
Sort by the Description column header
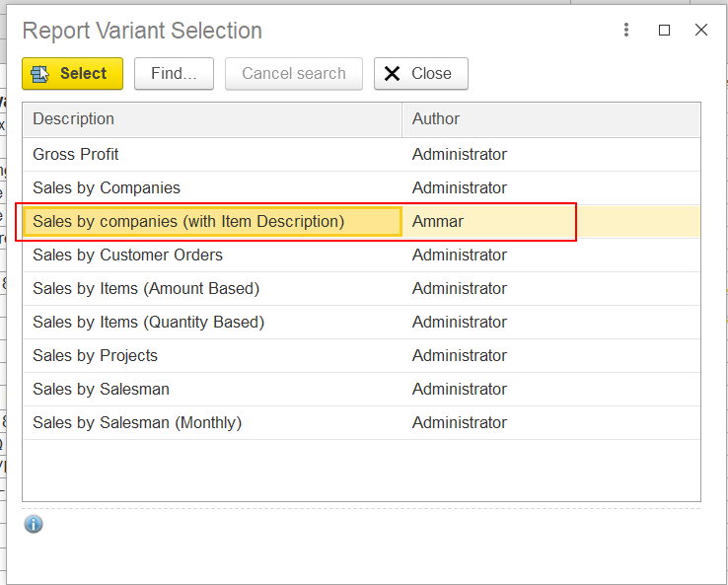point(211,119)
